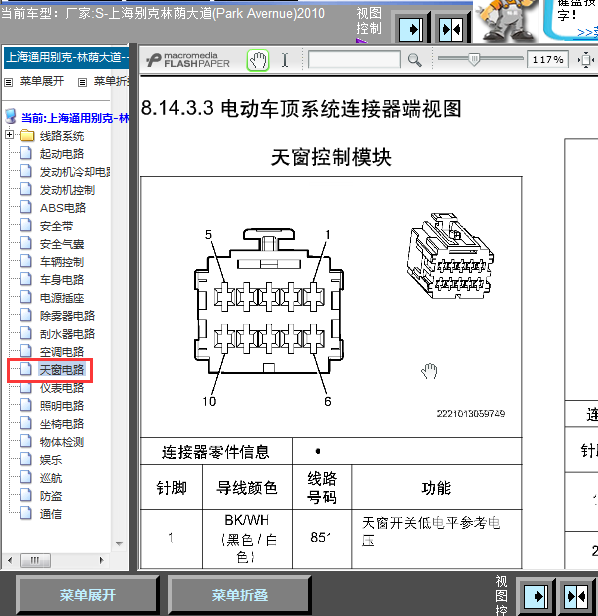This screenshot has width=598, height=616.
Task: Open 娱乐 tree item
Action: 51,460
